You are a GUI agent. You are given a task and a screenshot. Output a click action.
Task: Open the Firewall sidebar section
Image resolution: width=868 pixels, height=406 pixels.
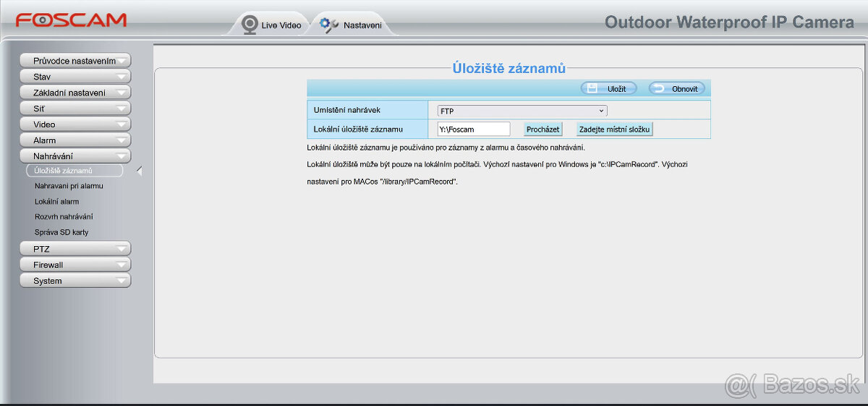click(x=75, y=265)
